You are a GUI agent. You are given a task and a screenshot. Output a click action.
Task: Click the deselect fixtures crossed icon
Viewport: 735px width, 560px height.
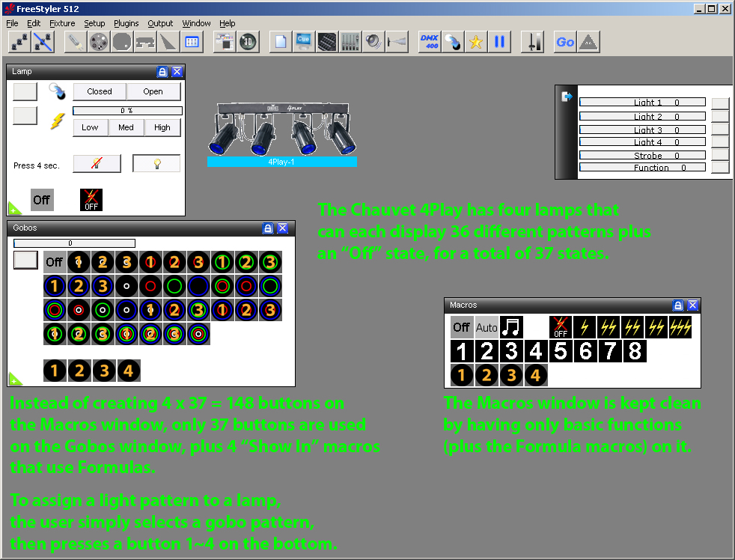coord(43,42)
